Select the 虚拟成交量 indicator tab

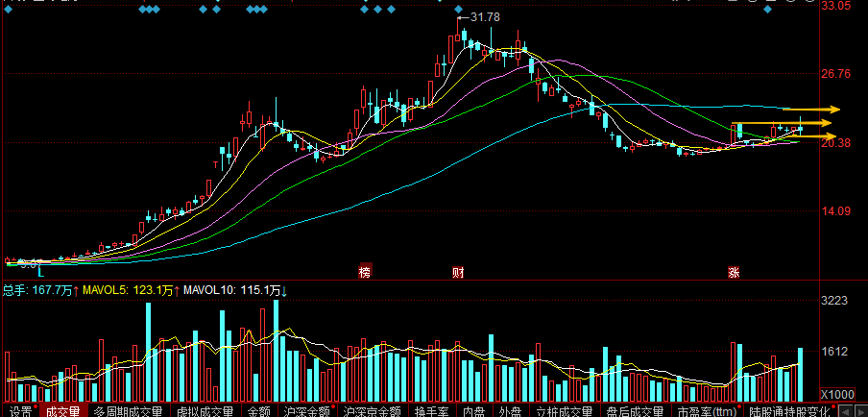[x=205, y=411]
